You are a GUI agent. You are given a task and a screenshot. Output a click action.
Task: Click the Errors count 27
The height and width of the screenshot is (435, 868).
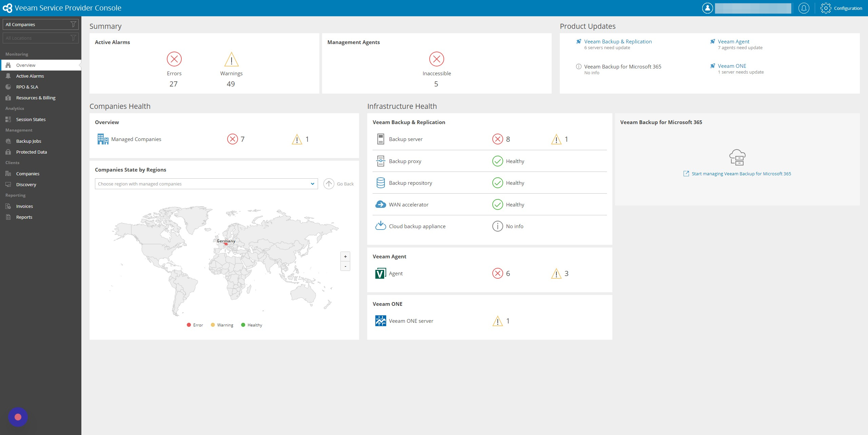click(173, 84)
